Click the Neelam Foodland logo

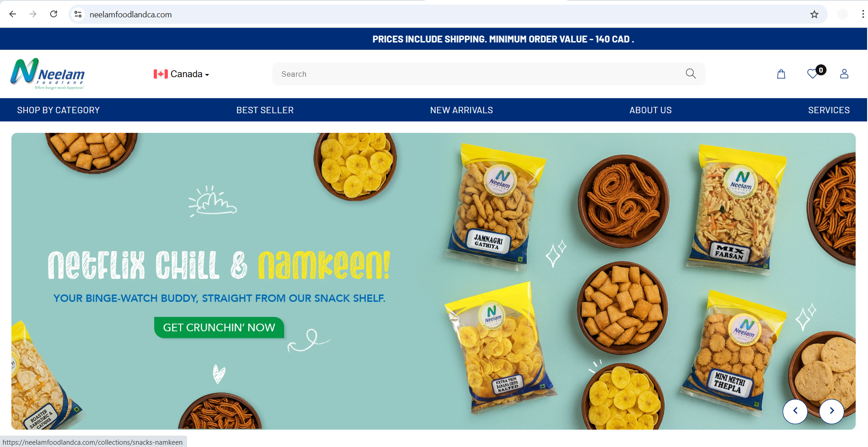coord(47,74)
